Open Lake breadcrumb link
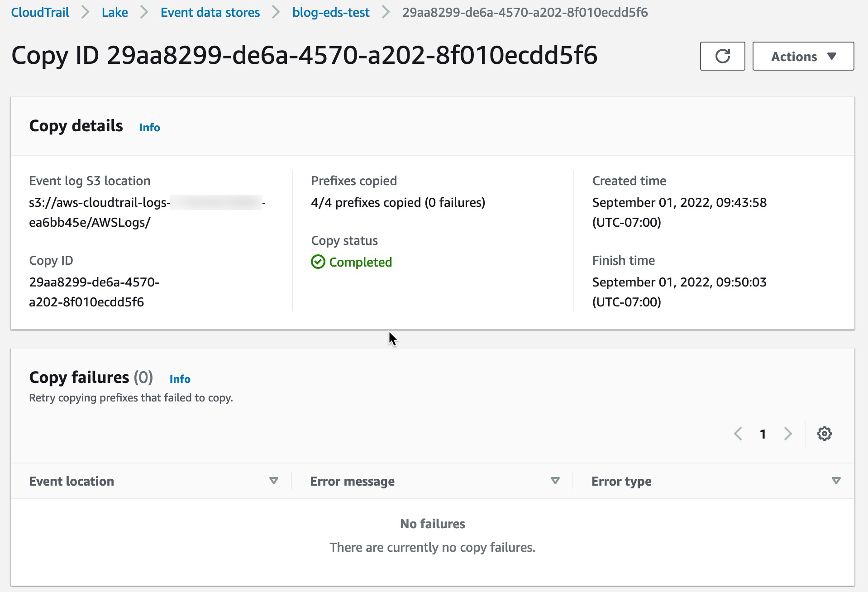The width and height of the screenshot is (868, 592). tap(114, 12)
